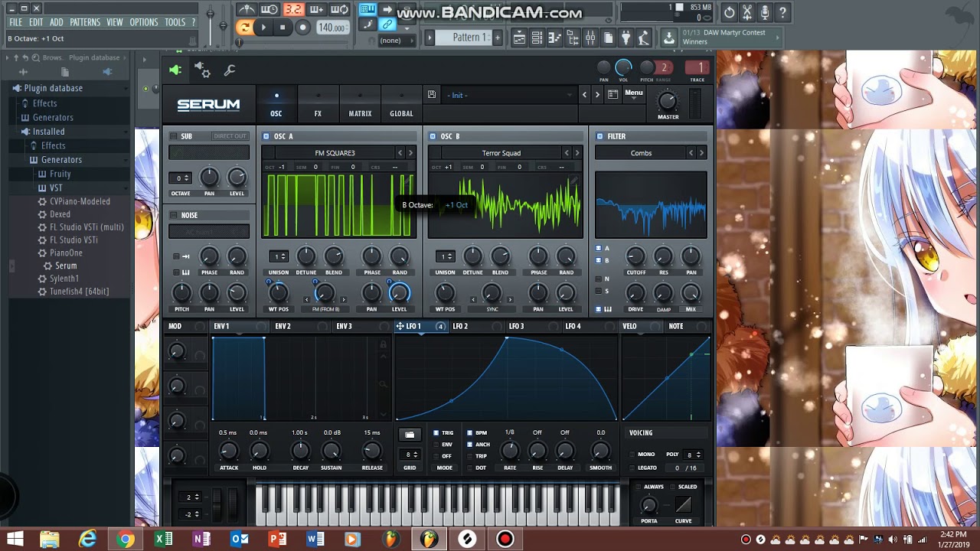Click the metronome icon
The width and height of the screenshot is (980, 551).
tap(246, 9)
